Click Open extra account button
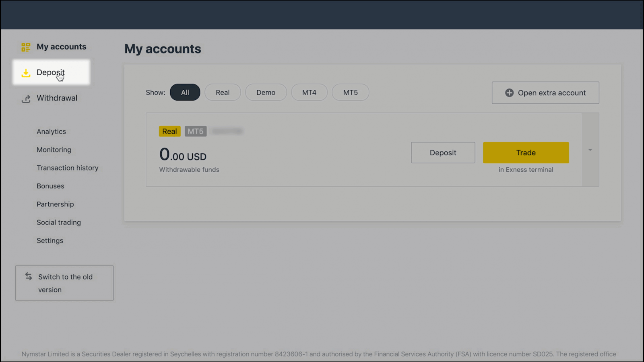Screen dimensions: 644x362 [x=545, y=93]
